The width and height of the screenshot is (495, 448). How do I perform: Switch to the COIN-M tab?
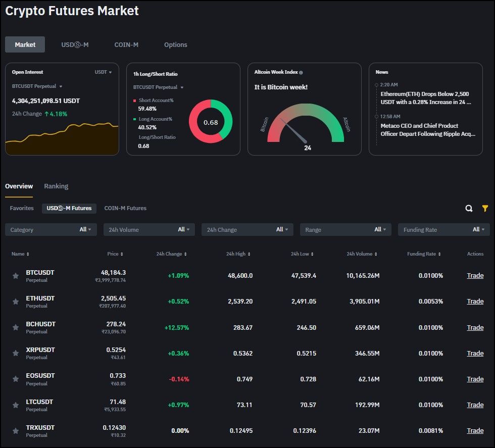[x=126, y=45]
